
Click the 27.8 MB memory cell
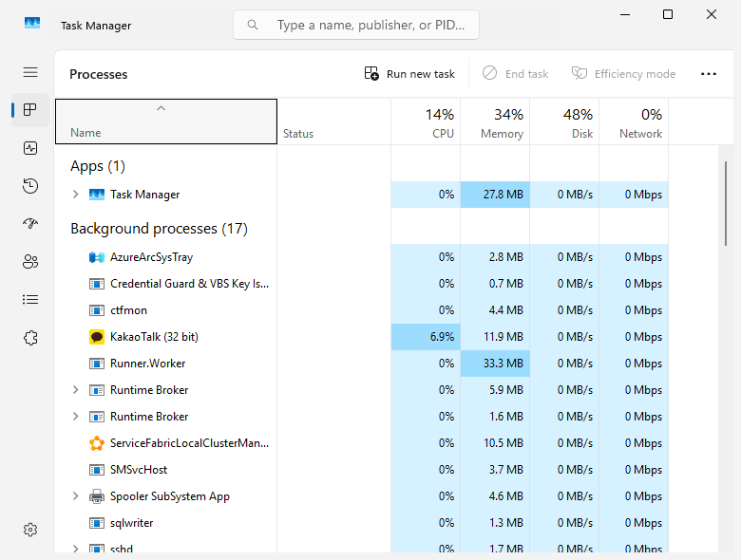click(x=495, y=195)
